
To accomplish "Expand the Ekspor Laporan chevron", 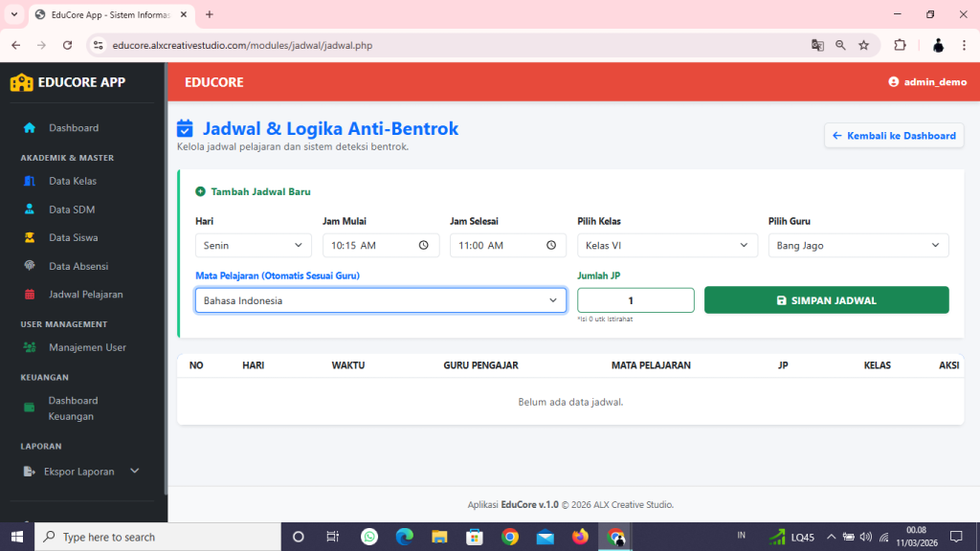I will click(134, 471).
